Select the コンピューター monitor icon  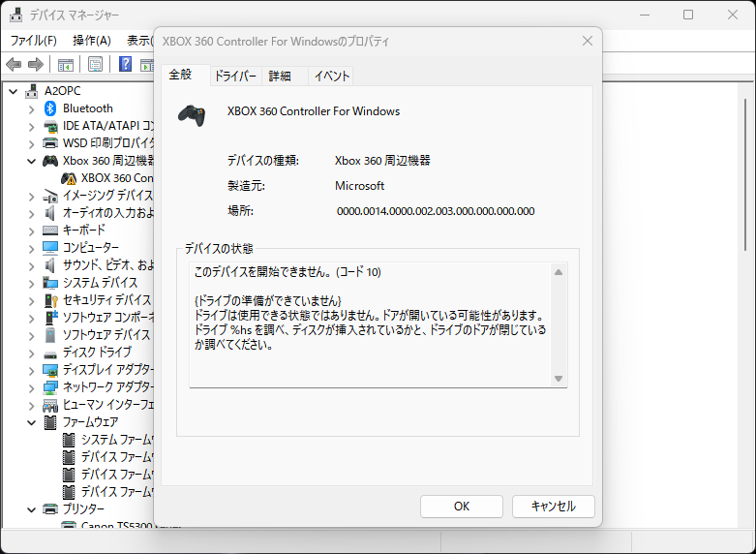pyautogui.click(x=50, y=248)
